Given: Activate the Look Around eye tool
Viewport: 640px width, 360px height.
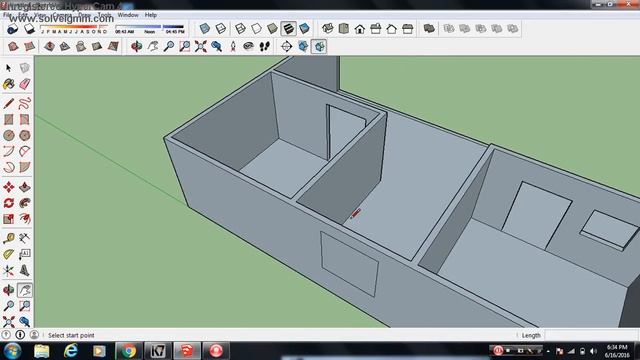Looking at the screenshot, I should [248, 47].
